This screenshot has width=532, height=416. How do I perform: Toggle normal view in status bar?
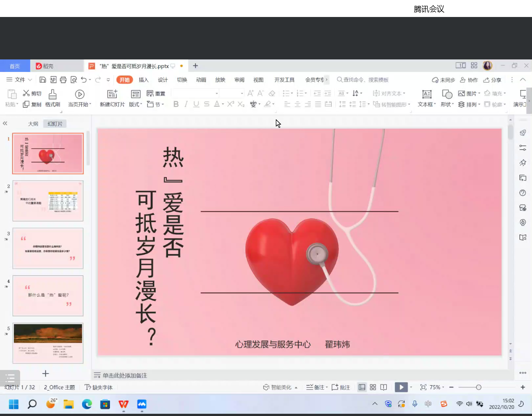(362, 387)
